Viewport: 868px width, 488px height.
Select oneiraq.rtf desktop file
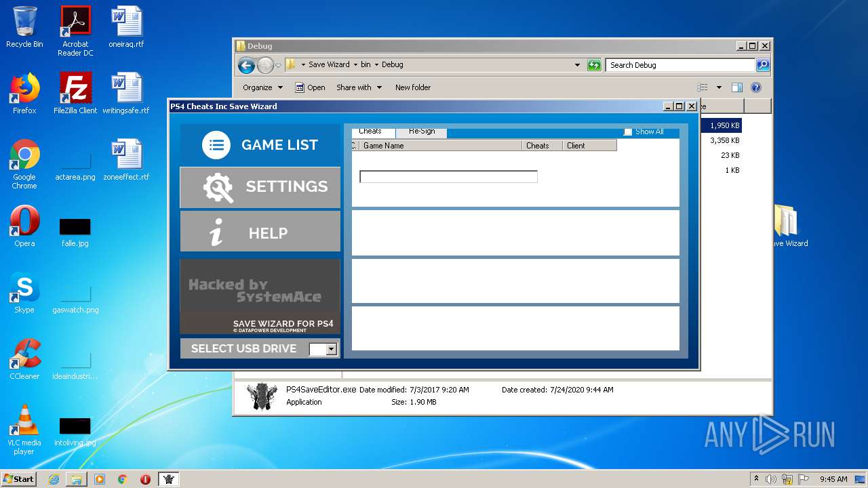click(126, 27)
